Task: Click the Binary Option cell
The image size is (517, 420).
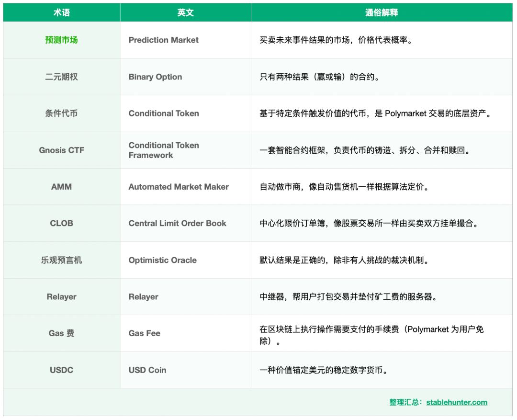Action: click(155, 77)
